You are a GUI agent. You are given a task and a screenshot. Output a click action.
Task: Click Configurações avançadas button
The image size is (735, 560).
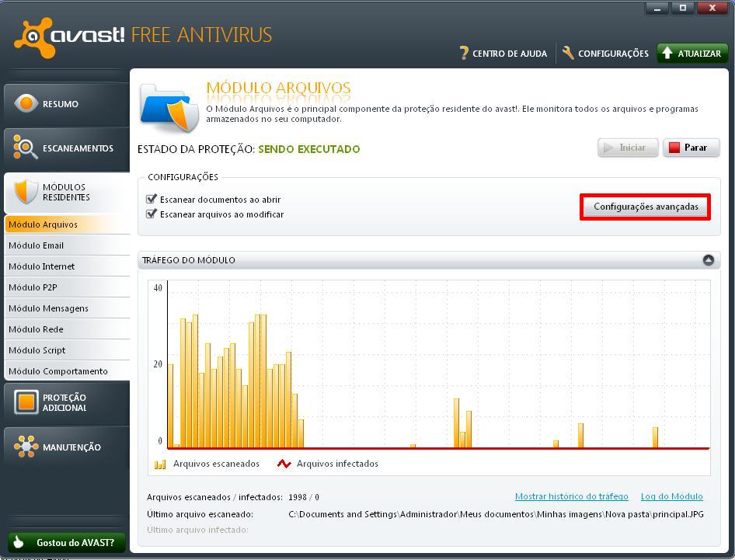click(646, 207)
